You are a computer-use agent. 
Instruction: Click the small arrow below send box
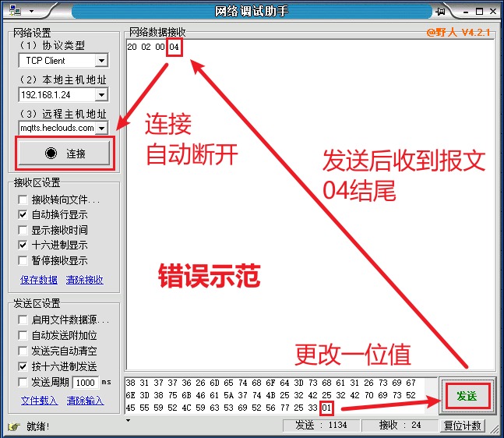[x=128, y=420]
